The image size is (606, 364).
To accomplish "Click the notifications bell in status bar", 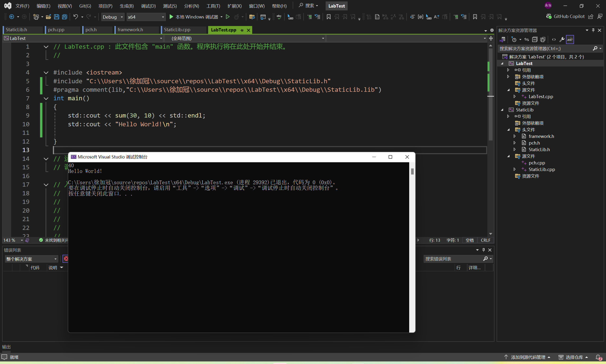I will pos(598,357).
